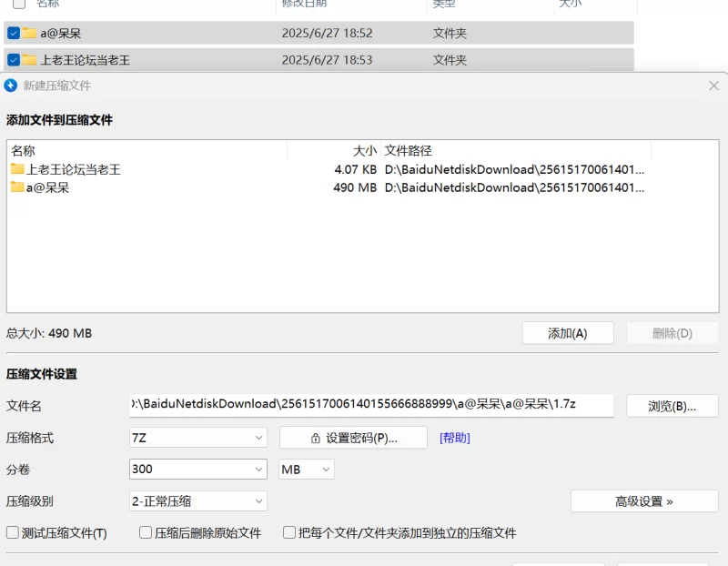
Task: Open 设置密码(P)... dialog
Action: 353,438
